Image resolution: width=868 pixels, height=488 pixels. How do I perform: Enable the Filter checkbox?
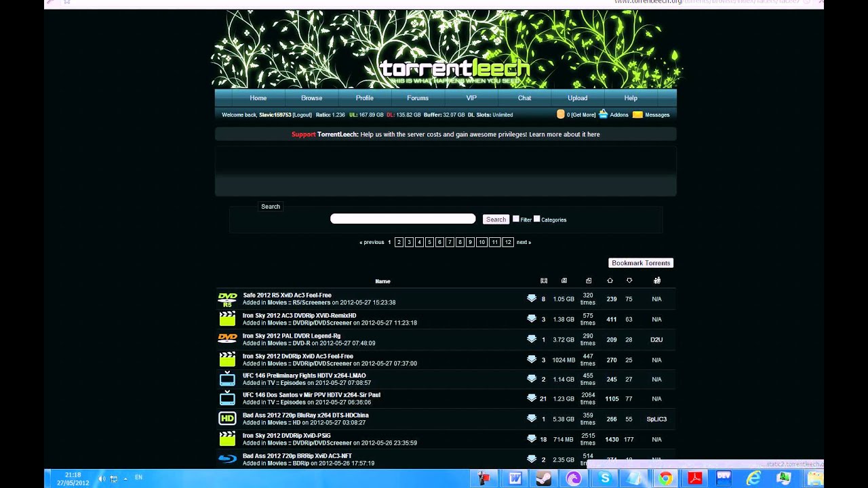click(516, 219)
